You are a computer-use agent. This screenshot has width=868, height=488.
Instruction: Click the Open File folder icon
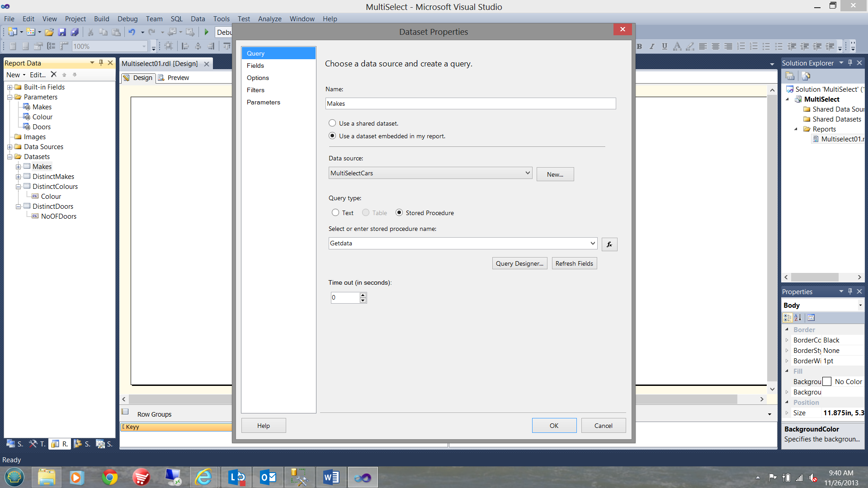pyautogui.click(x=49, y=32)
